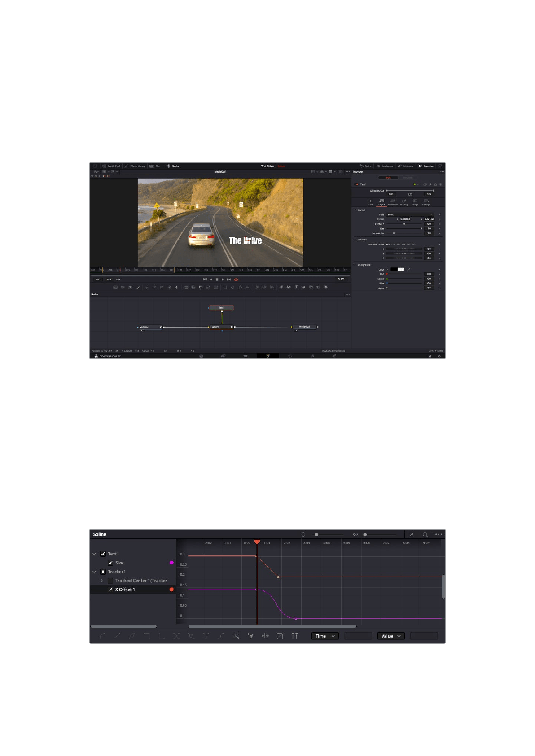
Task: Apply the Ping Pong spline tool
Action: pyautogui.click(x=206, y=636)
